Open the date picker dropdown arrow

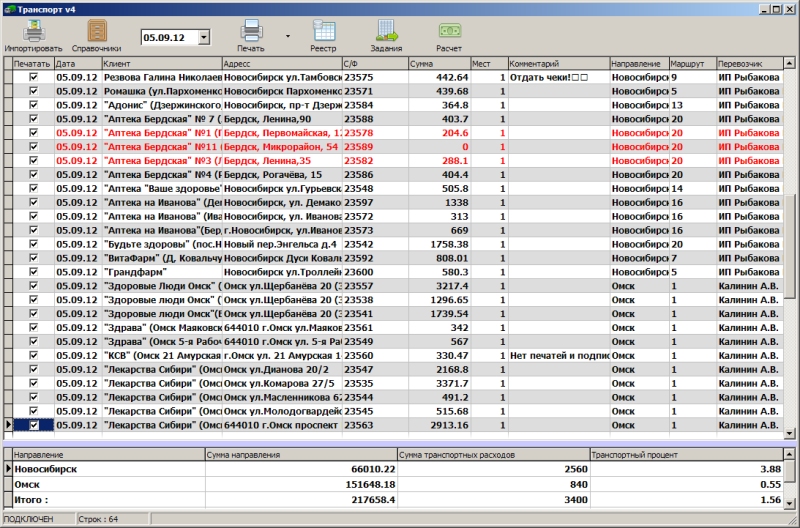(x=204, y=37)
